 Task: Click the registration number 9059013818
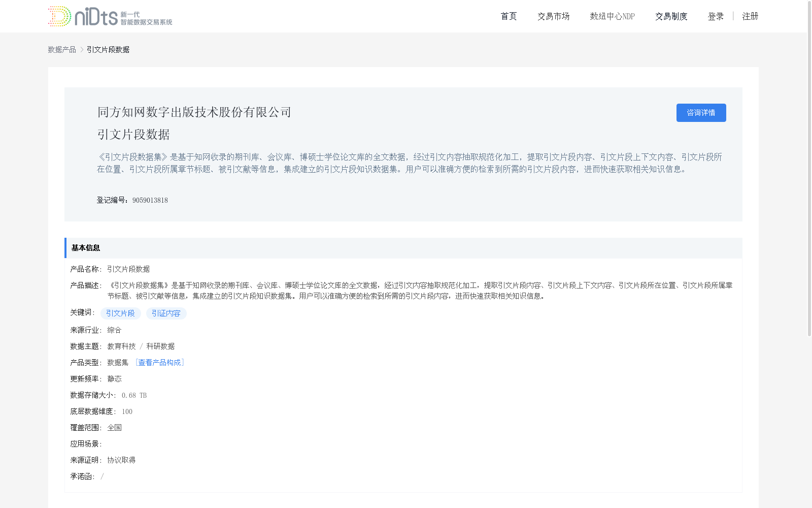(x=150, y=200)
